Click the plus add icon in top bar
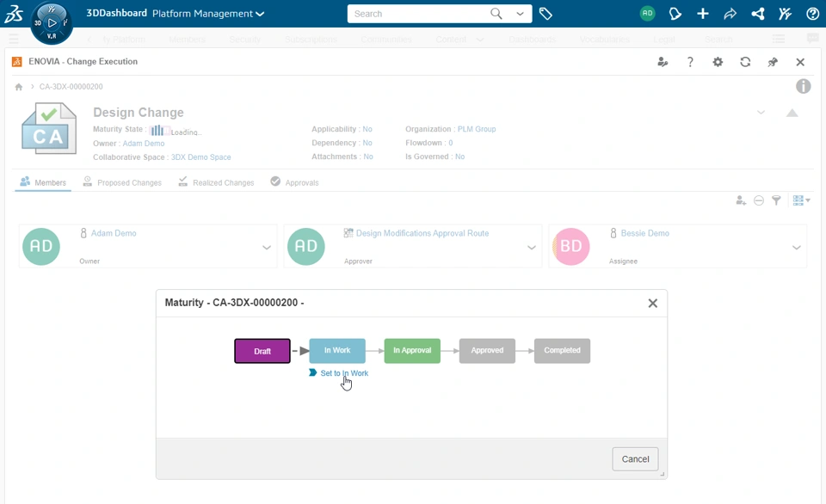Screen dimensions: 826x504 tap(703, 14)
